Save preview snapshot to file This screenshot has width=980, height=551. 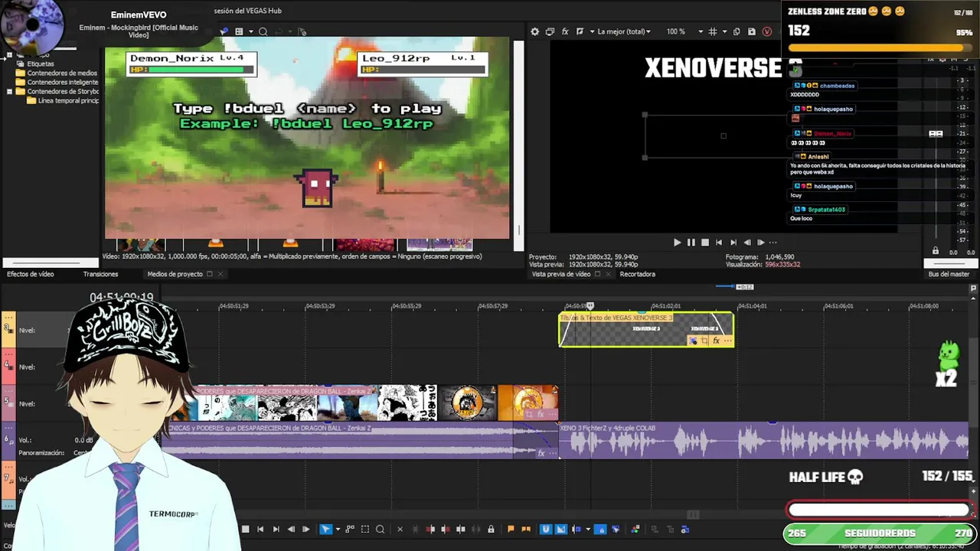pos(751,31)
